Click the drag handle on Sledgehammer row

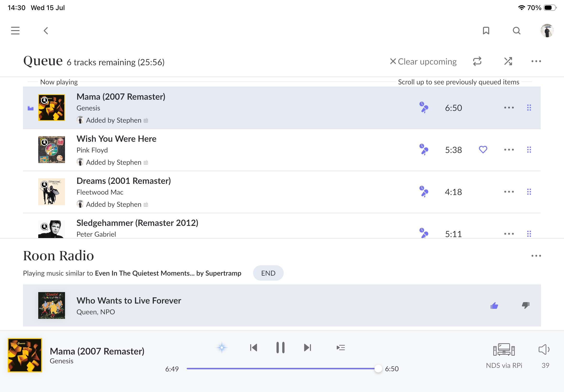pos(529,234)
